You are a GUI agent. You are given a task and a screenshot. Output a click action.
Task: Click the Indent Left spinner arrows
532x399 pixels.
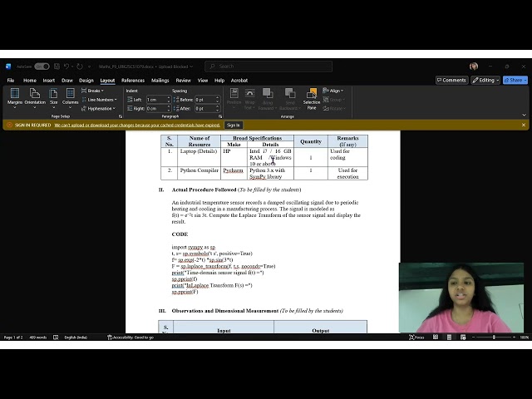pos(169,100)
